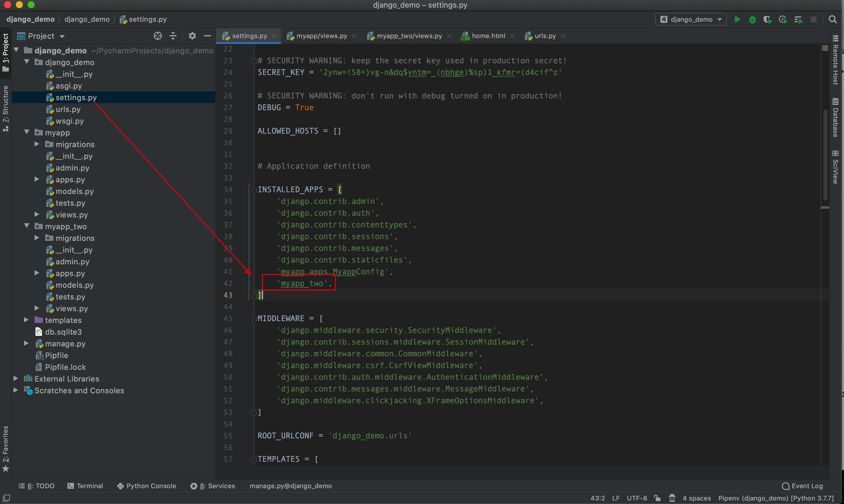
Task: Click editor vertical scrollbar thumb
Action: [x=825, y=154]
